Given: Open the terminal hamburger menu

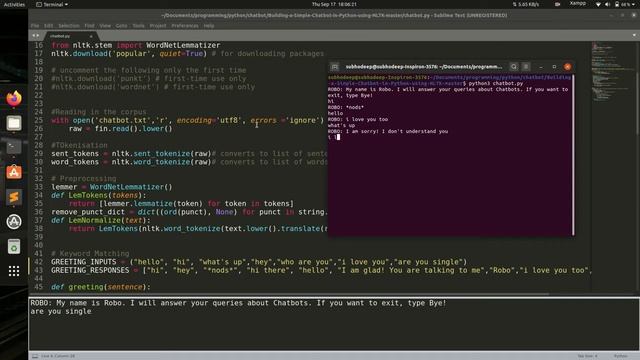Looking at the screenshot, I should pos(526,67).
